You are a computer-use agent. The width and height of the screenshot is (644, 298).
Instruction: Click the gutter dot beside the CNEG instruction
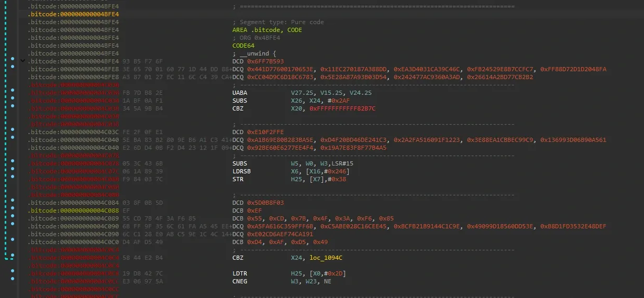13,279
